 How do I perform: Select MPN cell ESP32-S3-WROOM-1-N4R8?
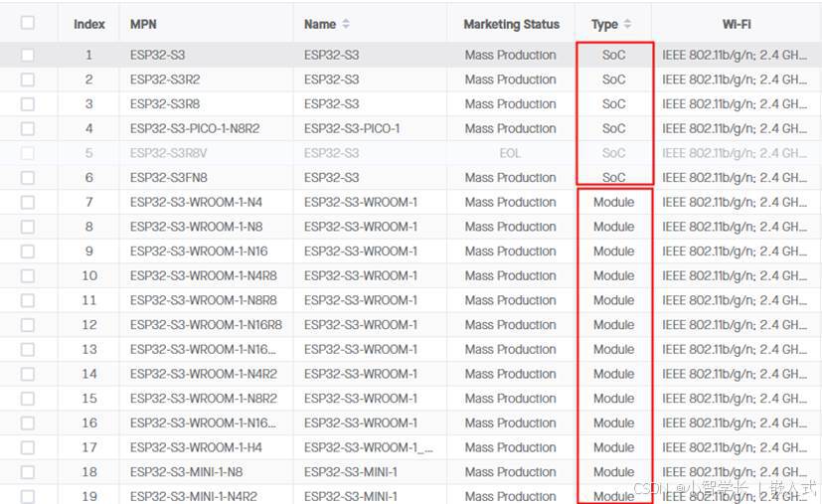point(204,276)
